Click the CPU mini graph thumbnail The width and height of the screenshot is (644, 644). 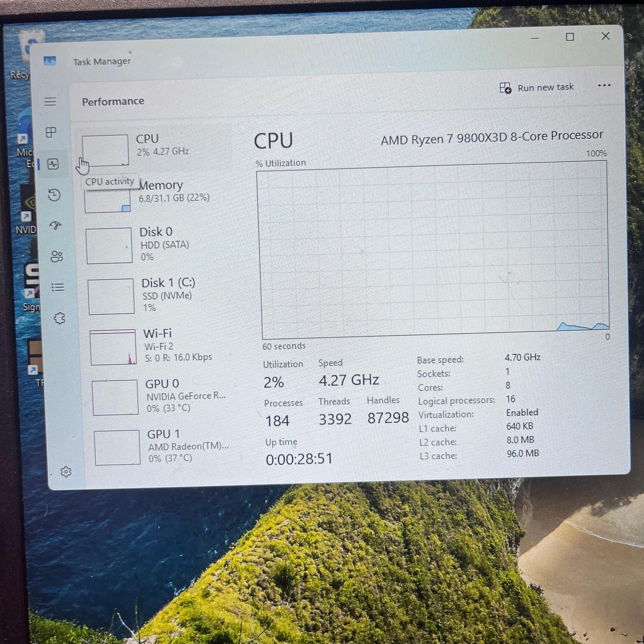[105, 150]
